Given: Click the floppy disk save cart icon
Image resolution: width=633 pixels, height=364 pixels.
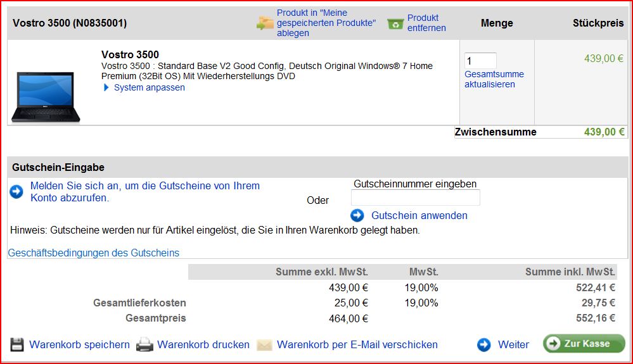Looking at the screenshot, I should [x=17, y=344].
